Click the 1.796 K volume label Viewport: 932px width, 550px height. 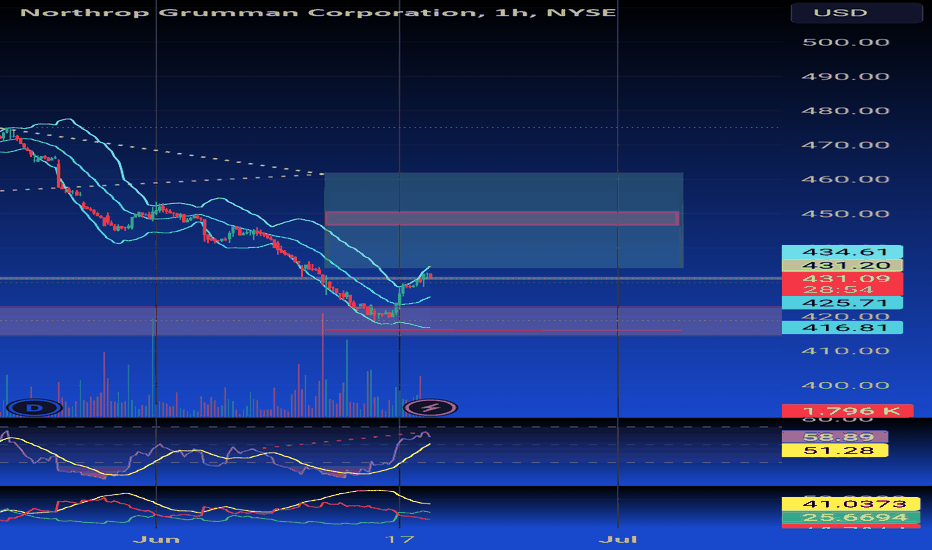click(848, 411)
